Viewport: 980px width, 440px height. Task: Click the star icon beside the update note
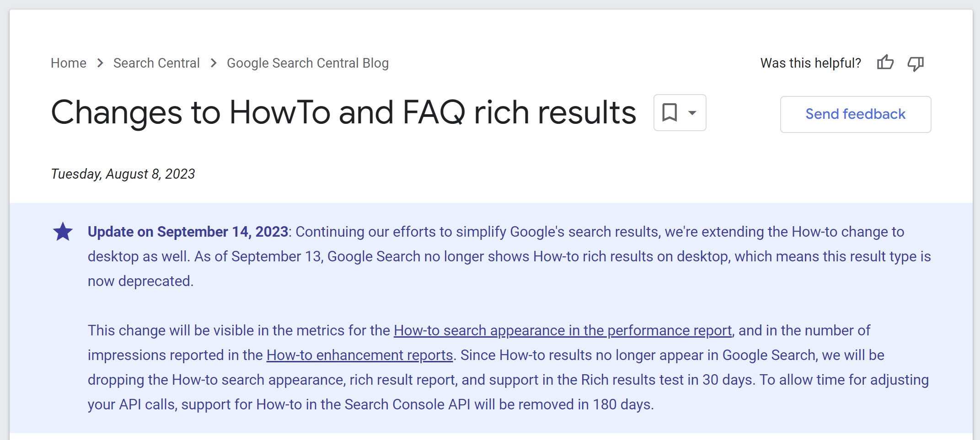coord(63,231)
